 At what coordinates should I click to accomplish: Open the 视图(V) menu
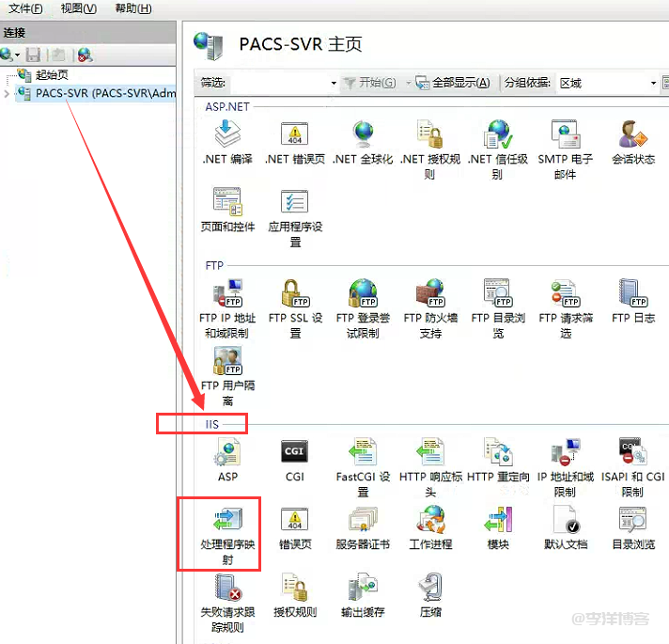(x=78, y=8)
